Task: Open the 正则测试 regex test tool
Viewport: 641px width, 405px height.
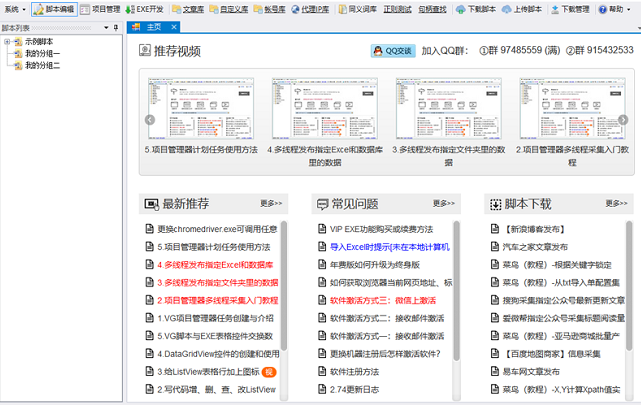Action: coord(397,9)
